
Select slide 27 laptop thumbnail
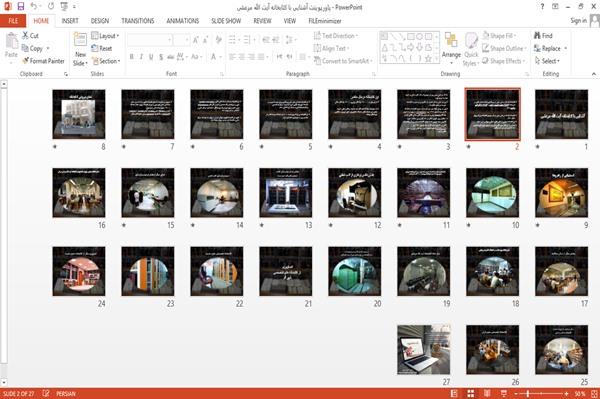click(424, 350)
